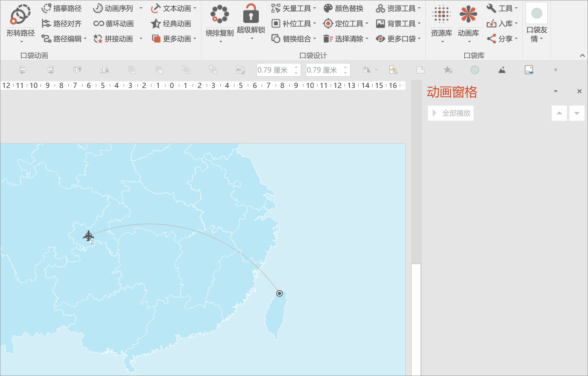The width and height of the screenshot is (588, 376).
Task: Choose the 经典动画 star icon
Action: click(x=156, y=24)
